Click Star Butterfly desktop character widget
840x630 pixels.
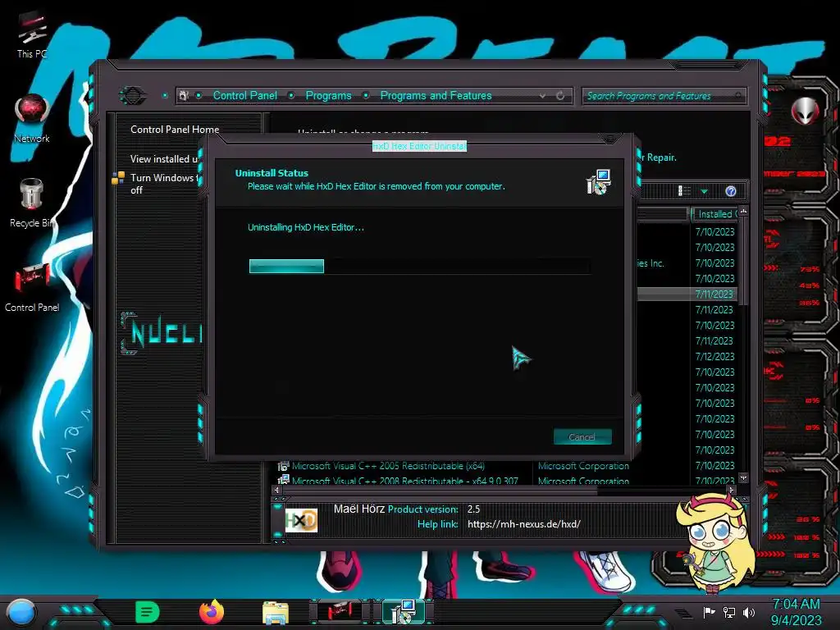coord(714,544)
